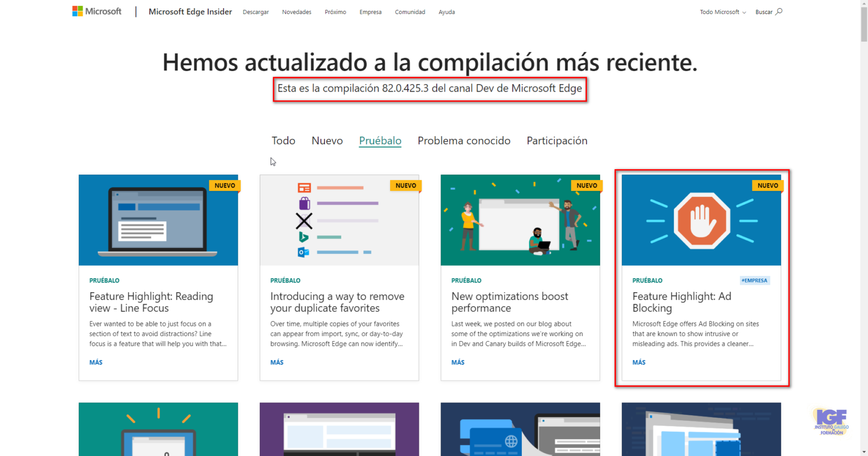Click the IGF Instituto Galego watermark logo
The height and width of the screenshot is (456, 868).
pos(831,421)
